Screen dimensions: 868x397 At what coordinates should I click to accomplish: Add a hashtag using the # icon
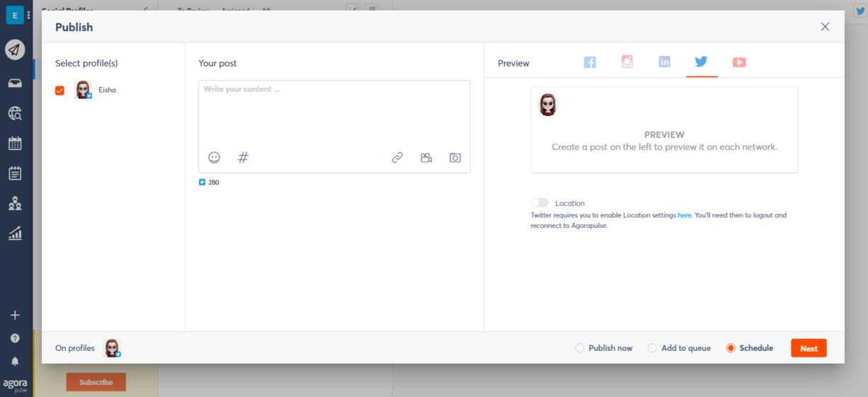click(243, 158)
